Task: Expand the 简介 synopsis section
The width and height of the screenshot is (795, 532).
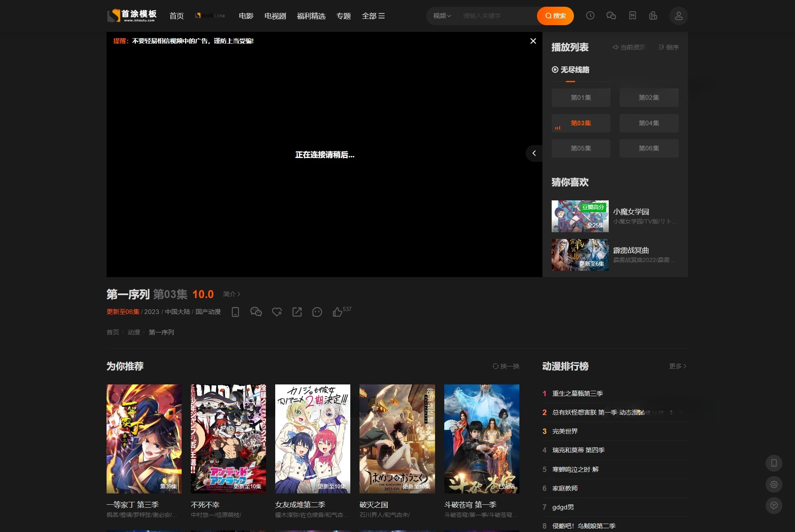Action: click(231, 294)
